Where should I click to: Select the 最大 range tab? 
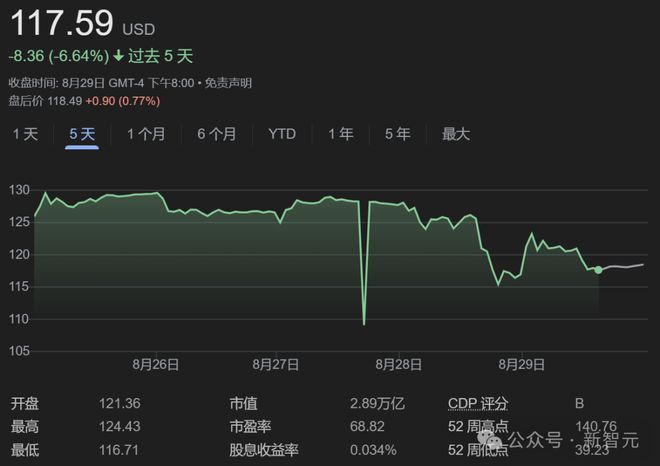click(456, 134)
